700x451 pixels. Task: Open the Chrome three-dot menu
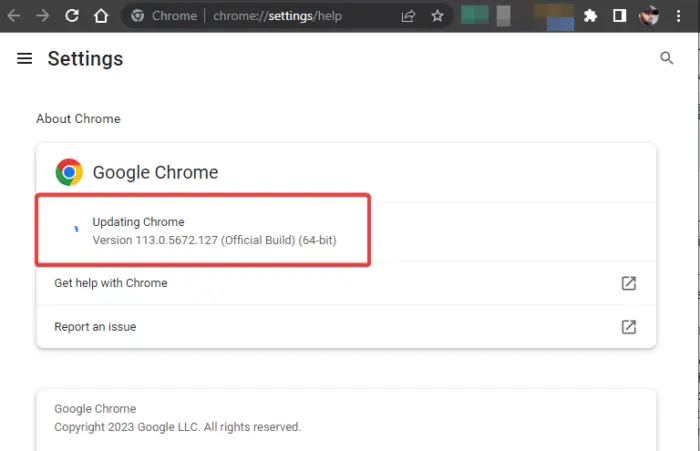[678, 16]
